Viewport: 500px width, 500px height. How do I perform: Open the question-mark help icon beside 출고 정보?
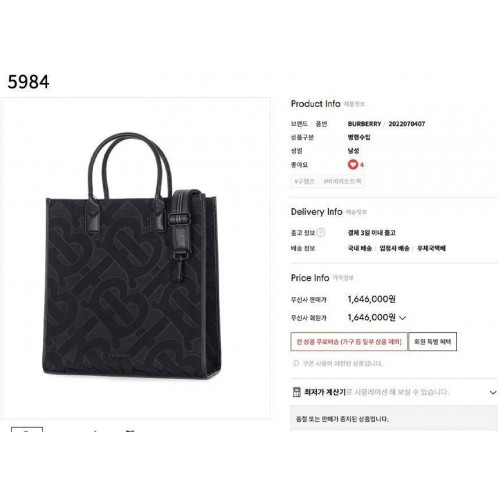coord(321,232)
